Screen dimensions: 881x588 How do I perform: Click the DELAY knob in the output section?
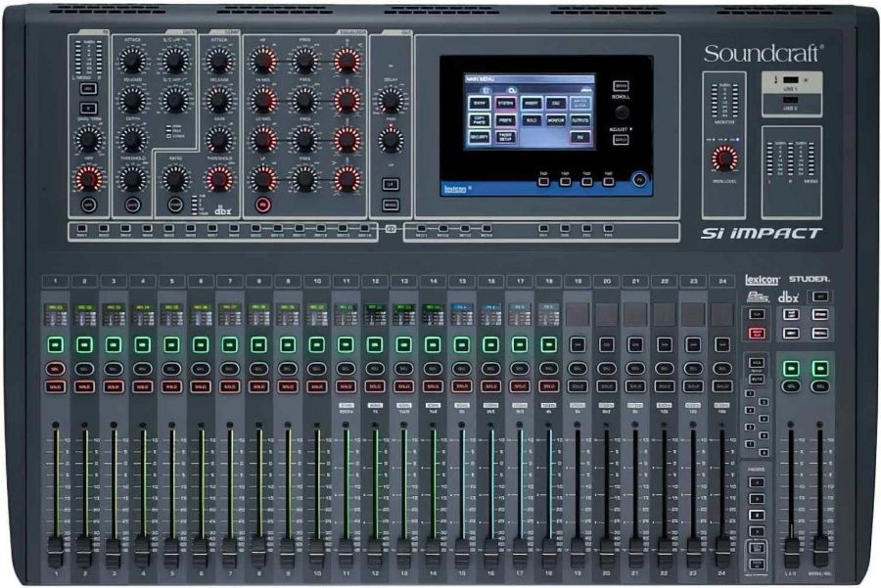click(391, 100)
